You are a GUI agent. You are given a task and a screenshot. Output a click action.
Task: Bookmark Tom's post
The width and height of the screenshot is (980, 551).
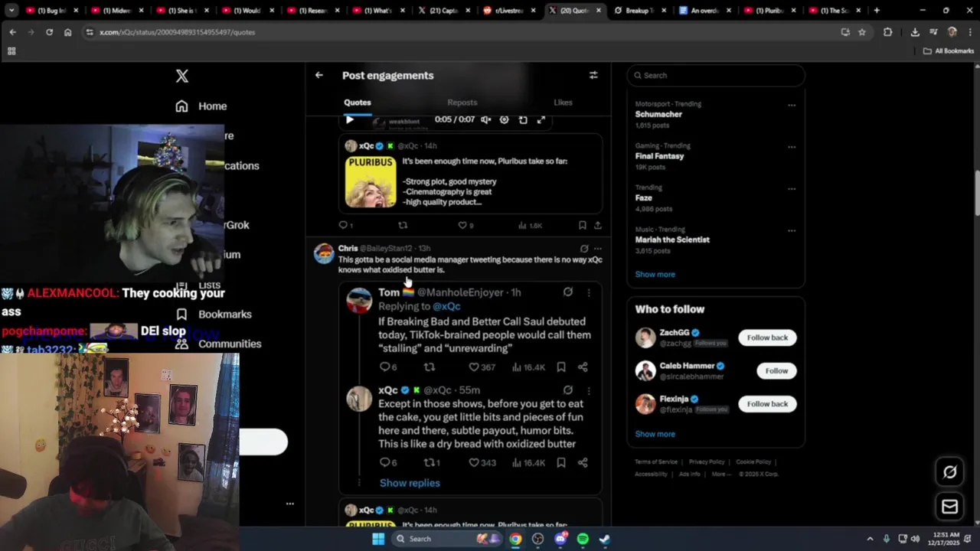(561, 367)
